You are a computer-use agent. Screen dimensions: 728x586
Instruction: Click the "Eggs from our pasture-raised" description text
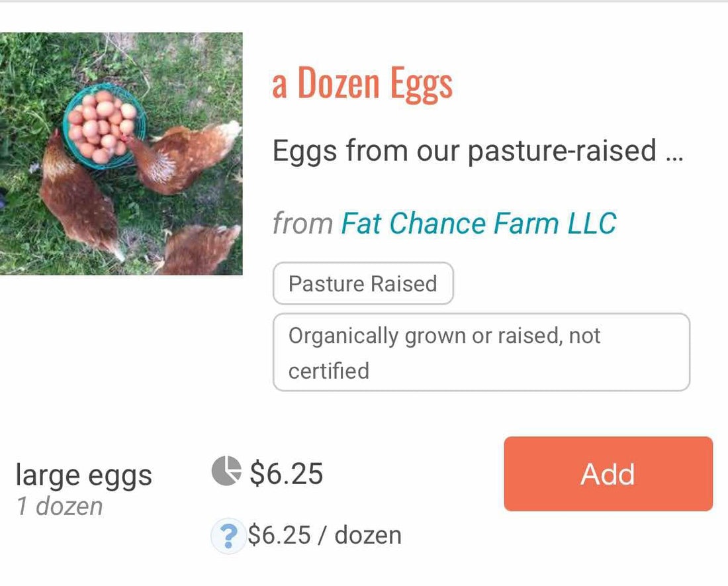[x=464, y=151]
